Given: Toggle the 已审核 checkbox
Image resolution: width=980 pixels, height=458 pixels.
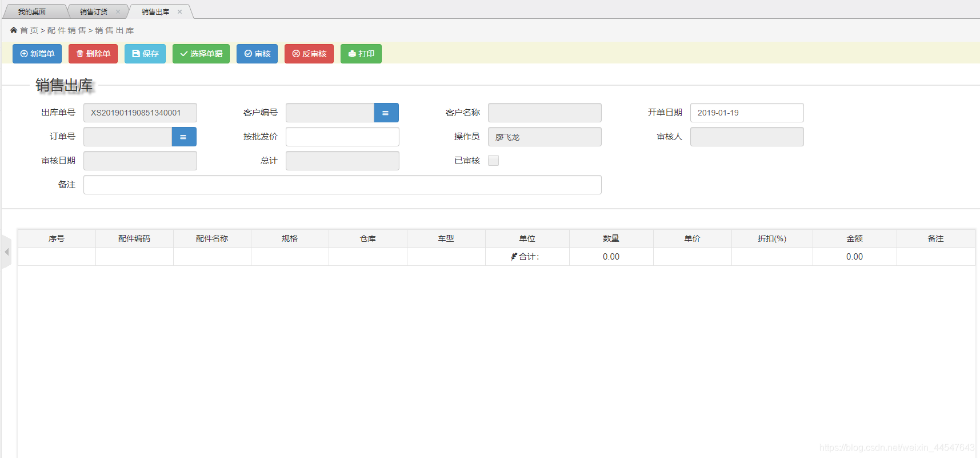Looking at the screenshot, I should (x=494, y=161).
